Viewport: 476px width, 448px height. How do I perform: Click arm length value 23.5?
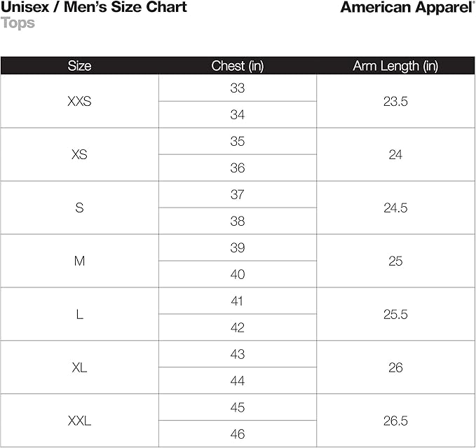tap(395, 102)
